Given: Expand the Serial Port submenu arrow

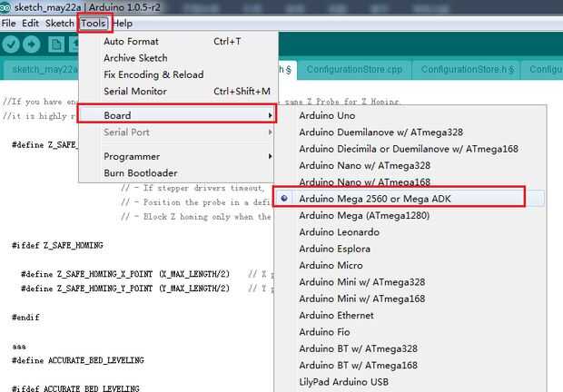Looking at the screenshot, I should pos(270,132).
